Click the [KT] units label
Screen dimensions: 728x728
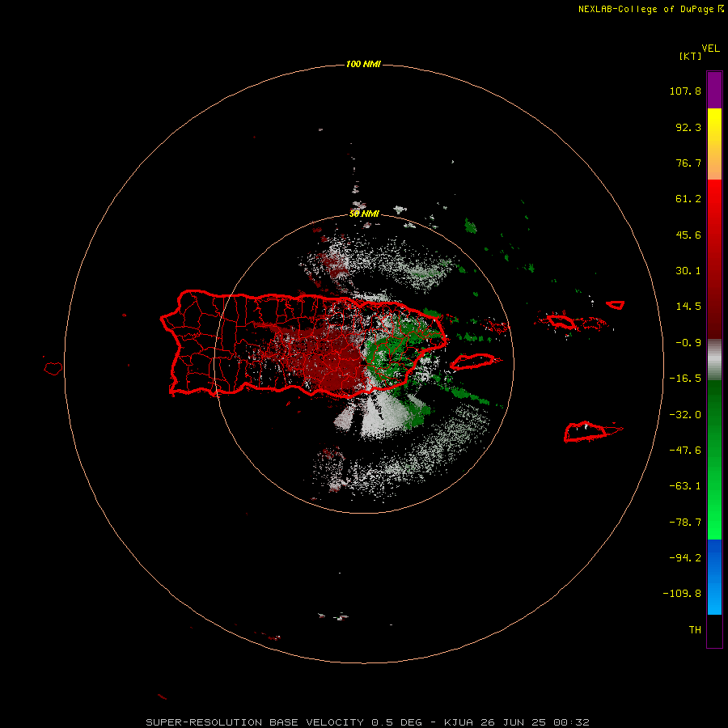pyautogui.click(x=691, y=56)
